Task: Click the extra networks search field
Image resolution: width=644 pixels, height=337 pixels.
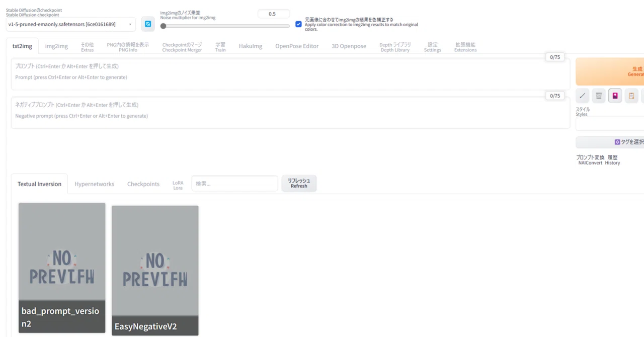Action: pyautogui.click(x=234, y=184)
